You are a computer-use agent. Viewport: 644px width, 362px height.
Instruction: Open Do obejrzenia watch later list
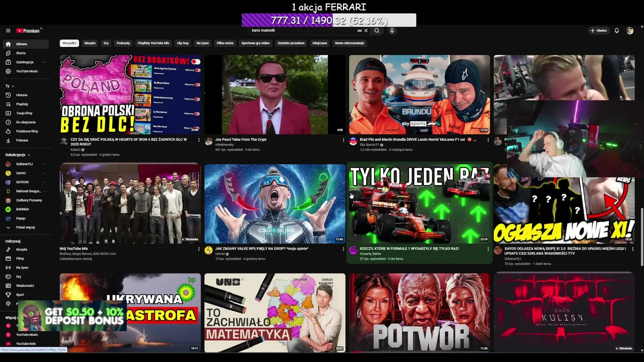(x=25, y=122)
